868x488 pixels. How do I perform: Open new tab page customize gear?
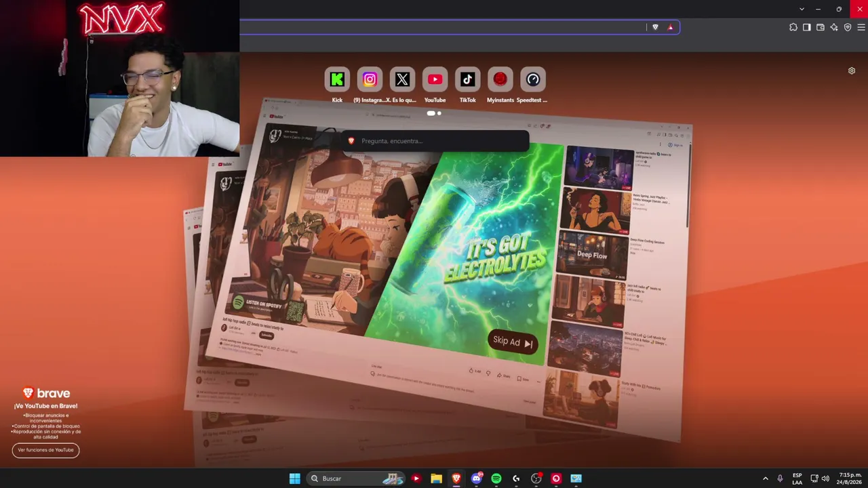(852, 70)
